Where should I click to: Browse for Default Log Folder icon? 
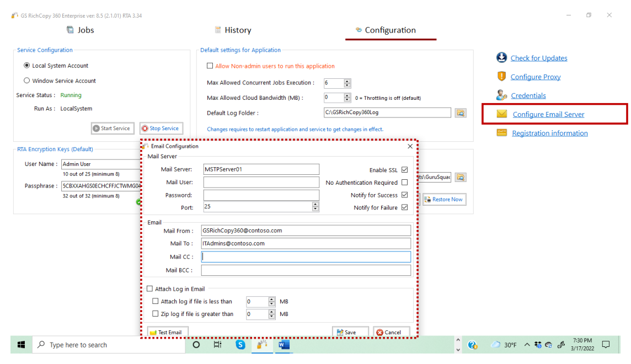461,113
